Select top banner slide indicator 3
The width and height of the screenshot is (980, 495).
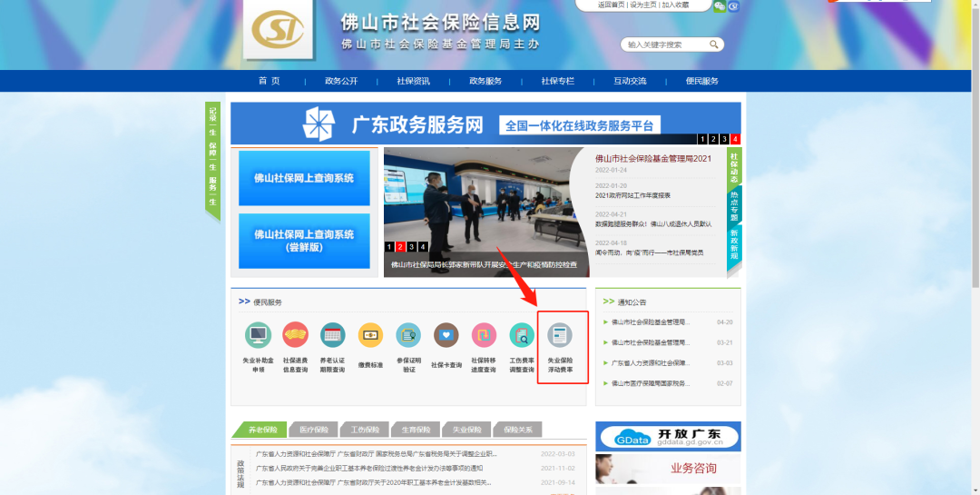pos(724,139)
